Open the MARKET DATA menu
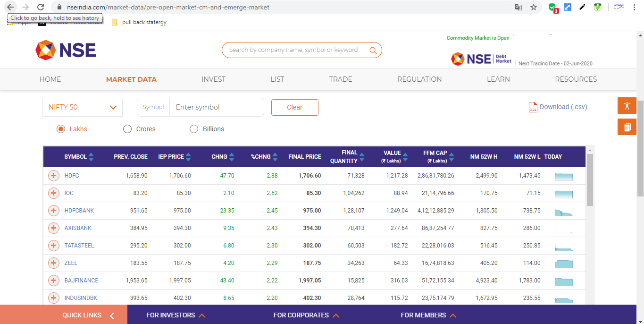The image size is (644, 324). click(x=131, y=79)
